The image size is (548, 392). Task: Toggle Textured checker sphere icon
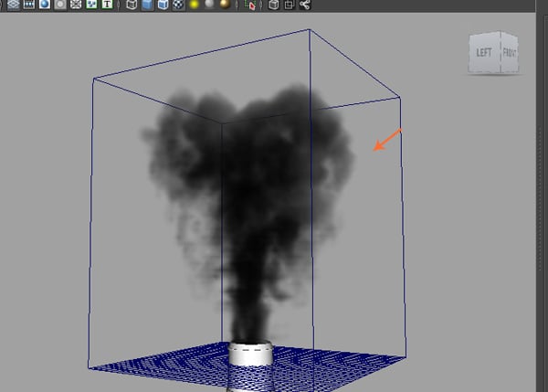coord(179,5)
